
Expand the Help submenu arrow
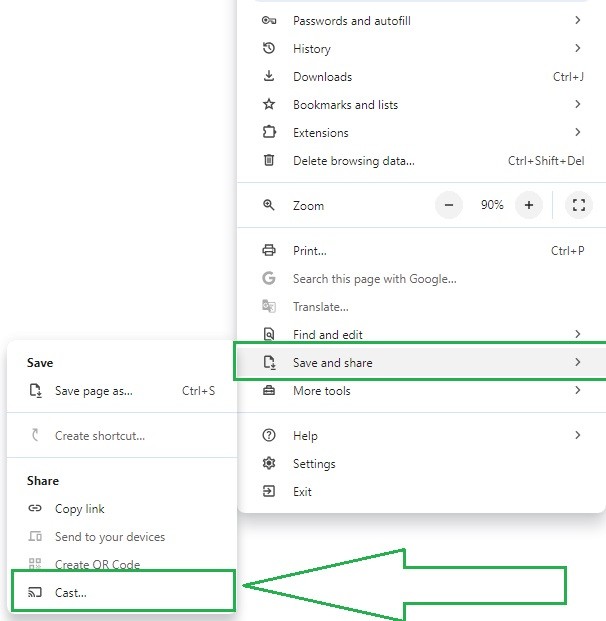pos(578,435)
